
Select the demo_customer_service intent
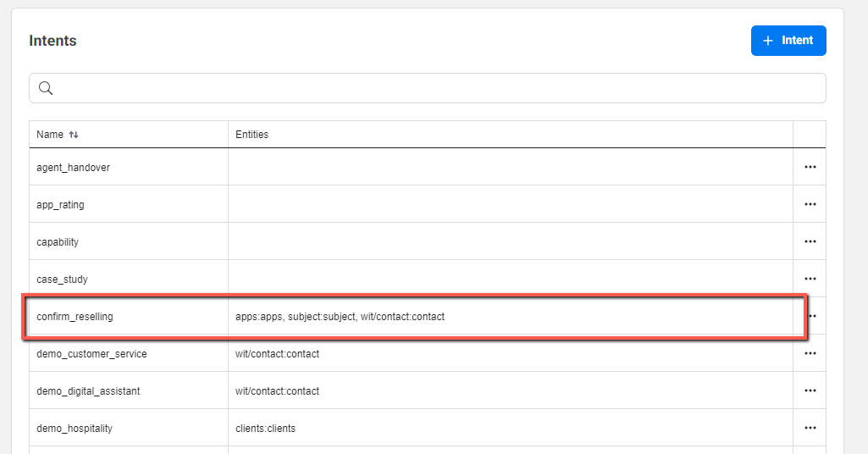(92, 354)
